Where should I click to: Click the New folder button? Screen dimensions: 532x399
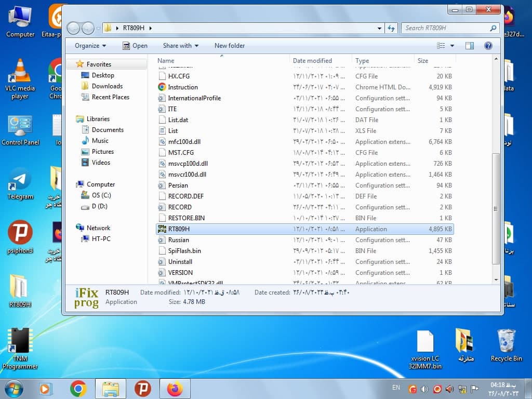tap(229, 46)
